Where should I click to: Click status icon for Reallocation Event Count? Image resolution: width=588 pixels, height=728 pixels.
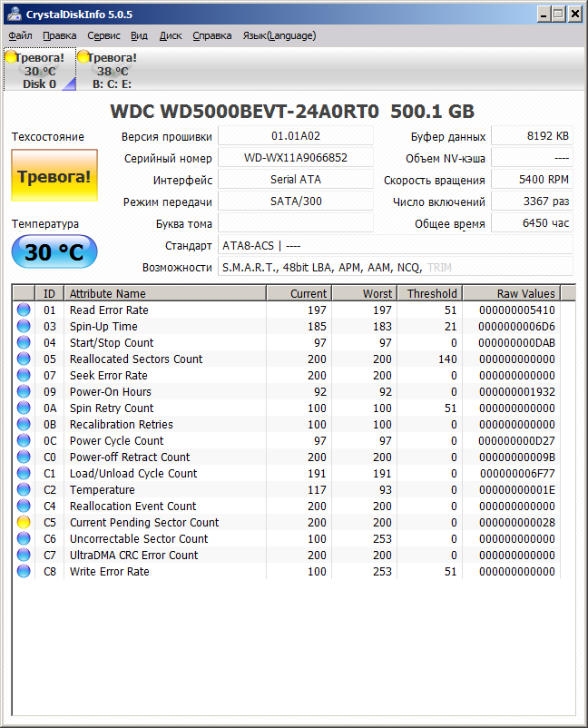point(24,507)
